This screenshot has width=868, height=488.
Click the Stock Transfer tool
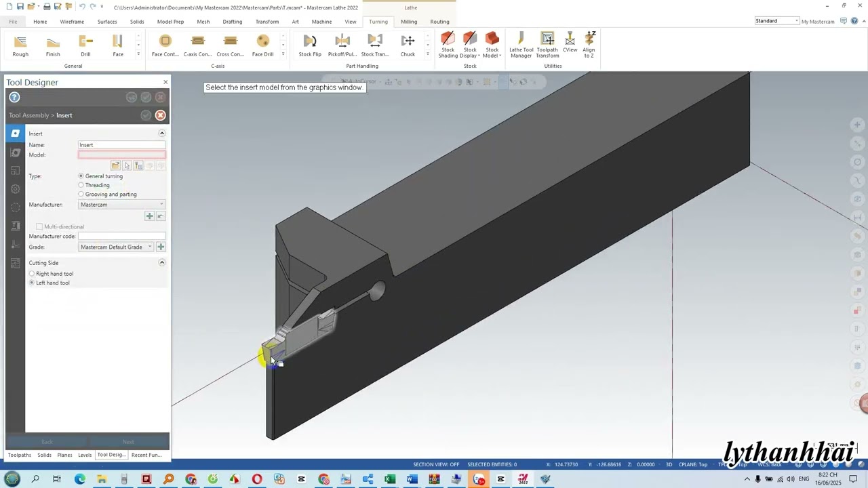(375, 46)
